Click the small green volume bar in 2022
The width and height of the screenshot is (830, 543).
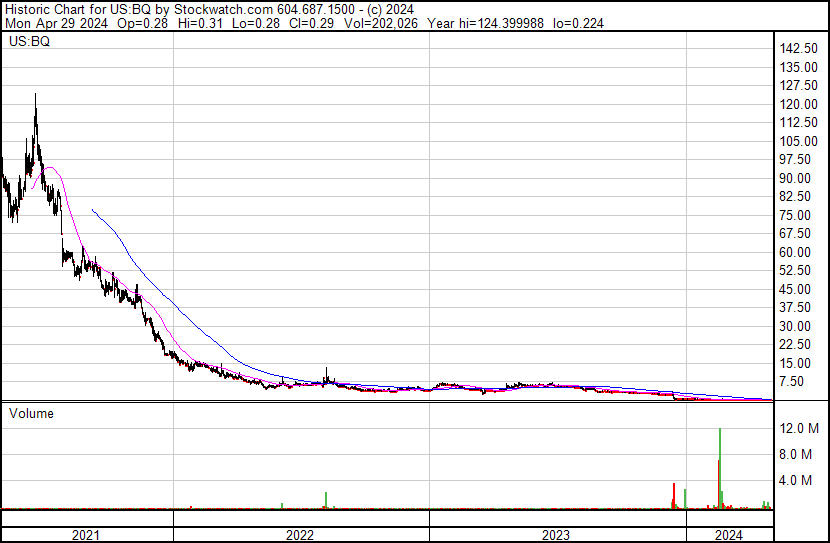coord(326,500)
